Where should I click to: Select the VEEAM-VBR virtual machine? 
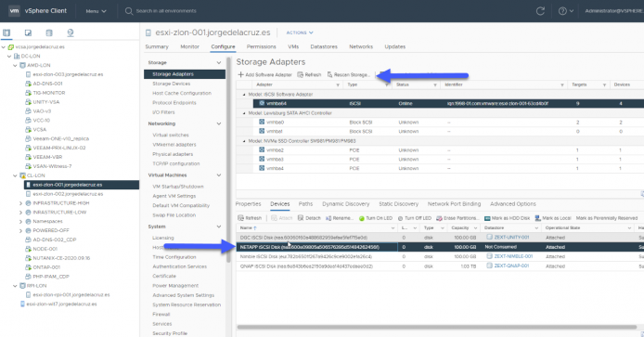(x=47, y=157)
